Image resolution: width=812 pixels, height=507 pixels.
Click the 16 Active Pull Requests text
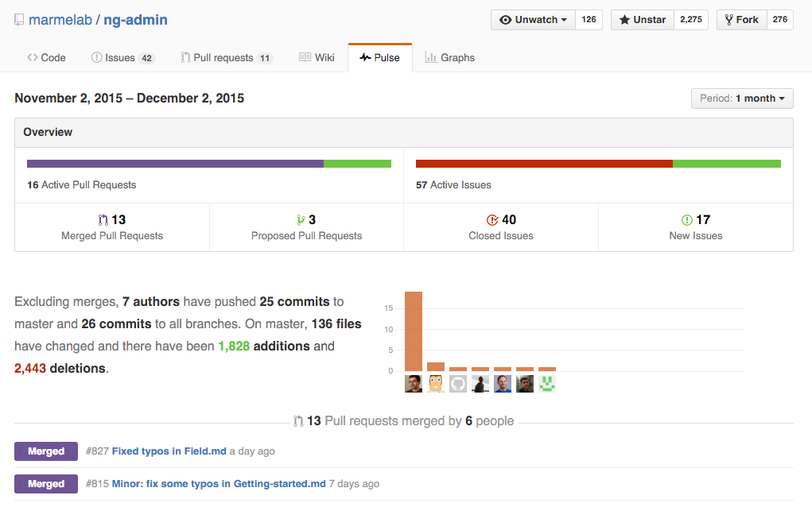point(81,184)
